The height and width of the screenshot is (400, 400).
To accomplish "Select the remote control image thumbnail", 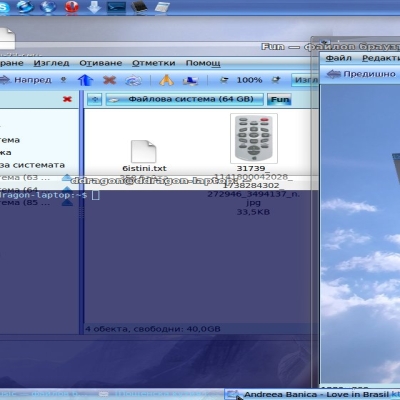I will [x=254, y=138].
